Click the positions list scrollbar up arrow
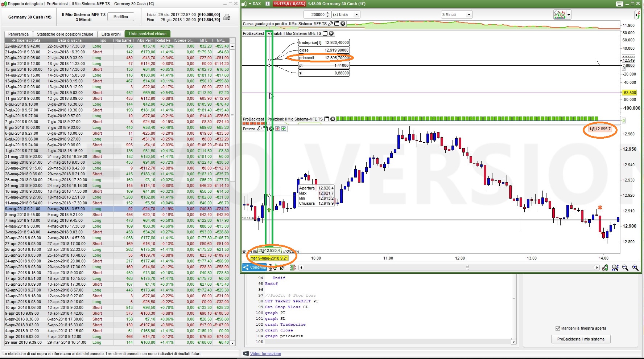Viewport: 644px width, 359px height. 232,46
